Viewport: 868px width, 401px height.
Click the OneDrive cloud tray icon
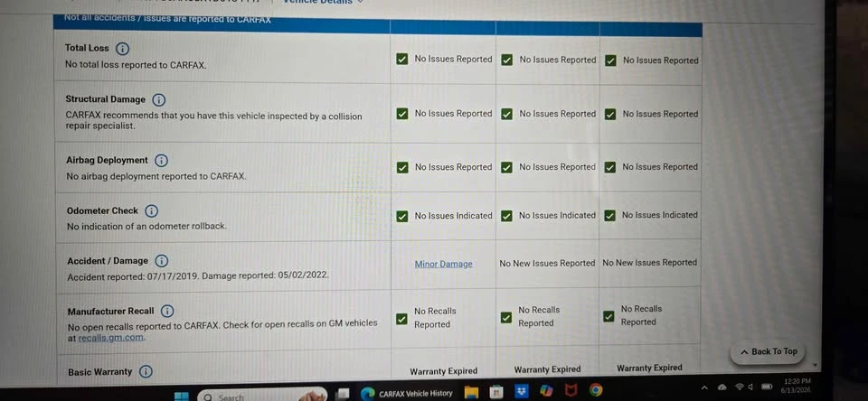(x=722, y=387)
